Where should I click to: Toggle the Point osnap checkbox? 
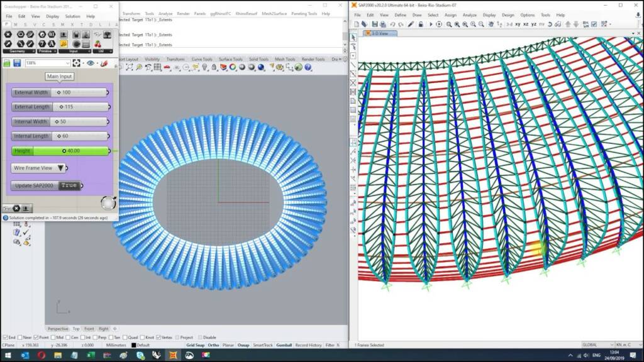(36, 337)
